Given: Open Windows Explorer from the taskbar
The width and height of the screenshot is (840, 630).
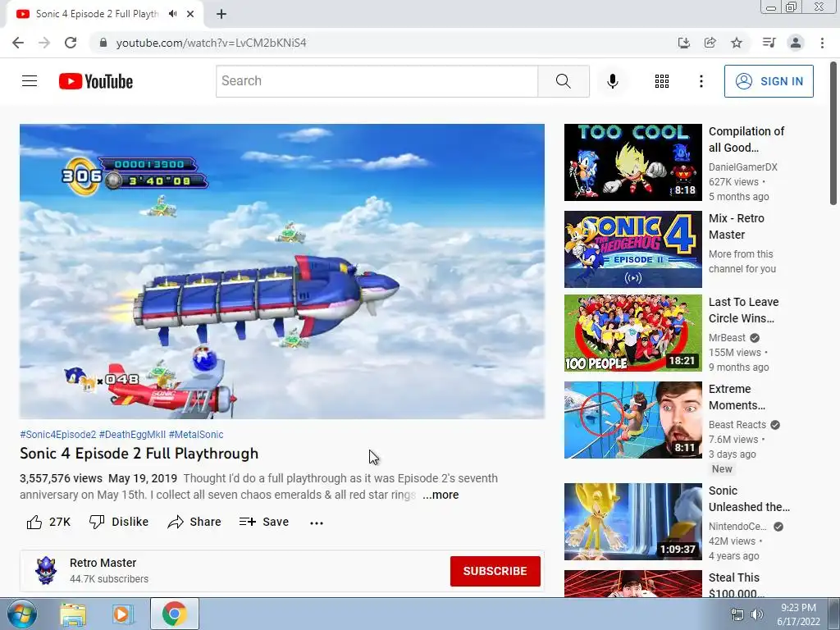Looking at the screenshot, I should (73, 614).
